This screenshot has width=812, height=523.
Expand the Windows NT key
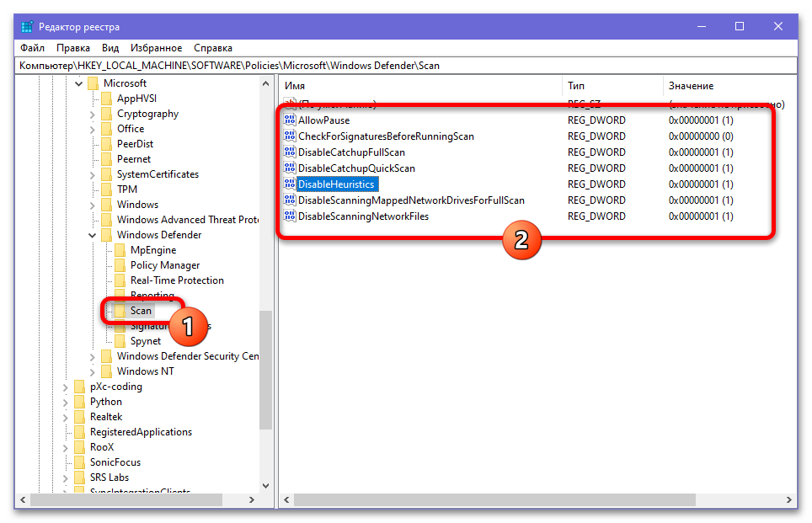(x=92, y=371)
